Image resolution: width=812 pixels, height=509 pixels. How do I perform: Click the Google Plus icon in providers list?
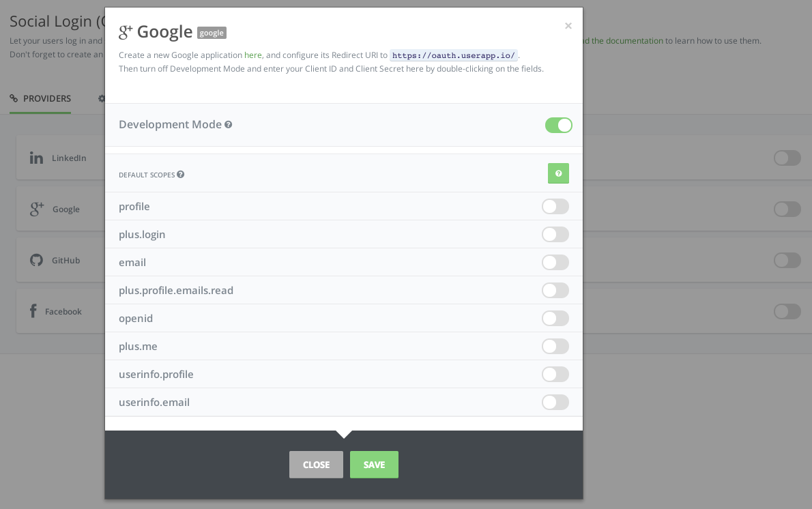37,209
